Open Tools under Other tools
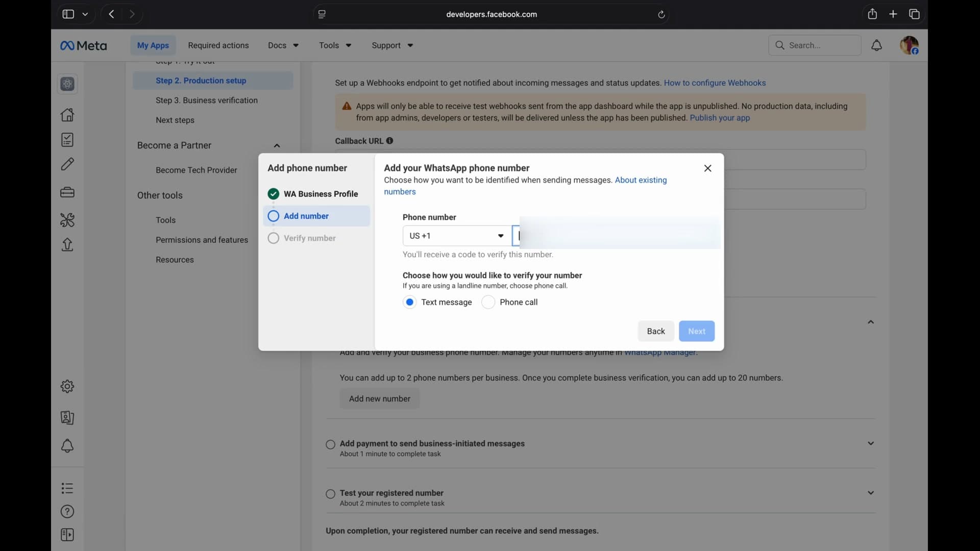Image resolution: width=980 pixels, height=551 pixels. (166, 220)
